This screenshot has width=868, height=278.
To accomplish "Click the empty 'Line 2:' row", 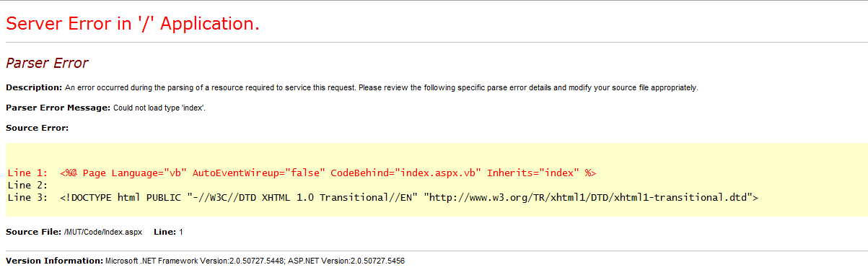I will pyautogui.click(x=27, y=185).
